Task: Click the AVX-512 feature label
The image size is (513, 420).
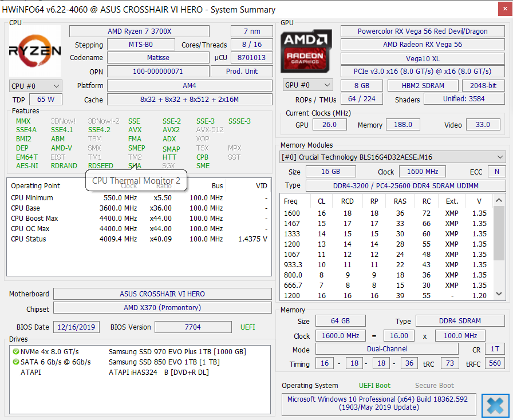Action: tap(210, 130)
